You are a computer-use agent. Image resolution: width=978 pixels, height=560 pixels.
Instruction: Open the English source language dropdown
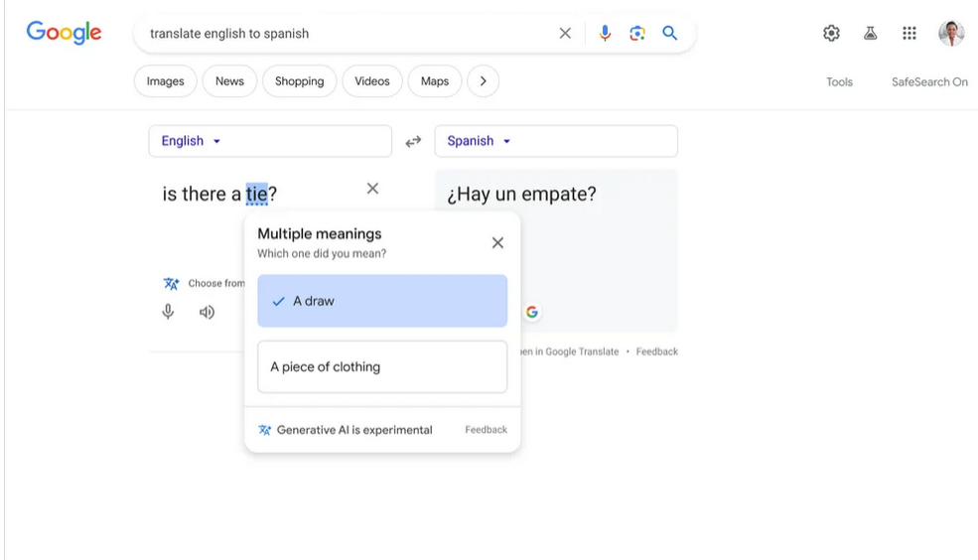pyautogui.click(x=192, y=141)
